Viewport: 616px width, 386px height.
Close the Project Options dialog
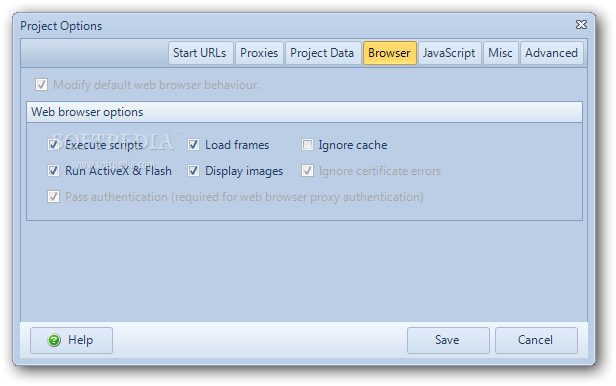(x=581, y=25)
